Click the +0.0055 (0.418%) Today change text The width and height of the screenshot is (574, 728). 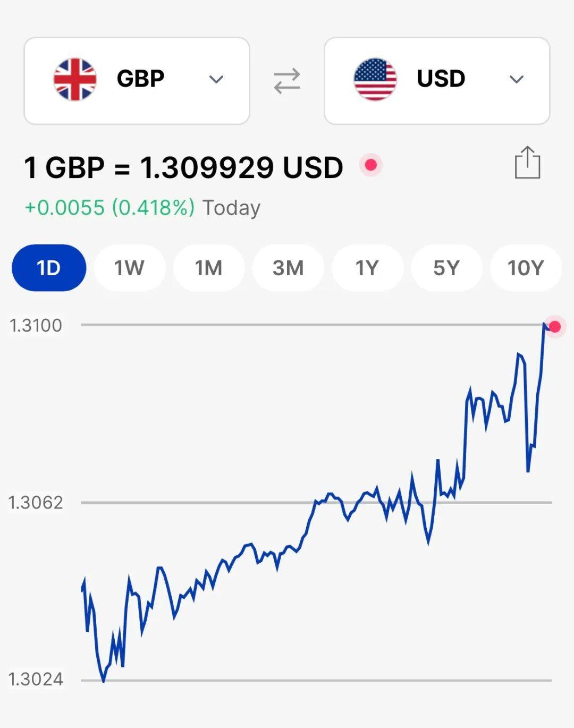click(142, 208)
